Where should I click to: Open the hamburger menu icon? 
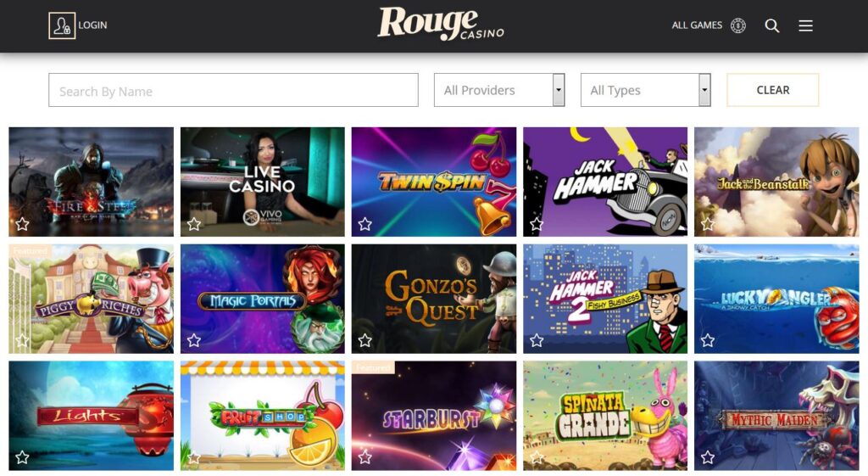click(x=805, y=25)
